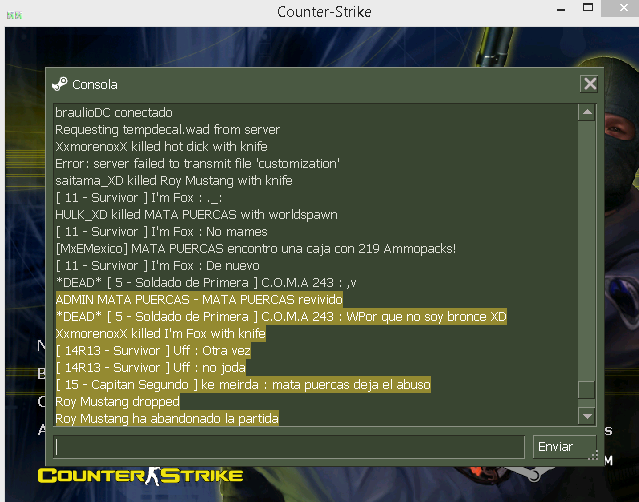
Task: Click the 'Roy Mustang ha abandonado la partida' line
Action: 167,418
